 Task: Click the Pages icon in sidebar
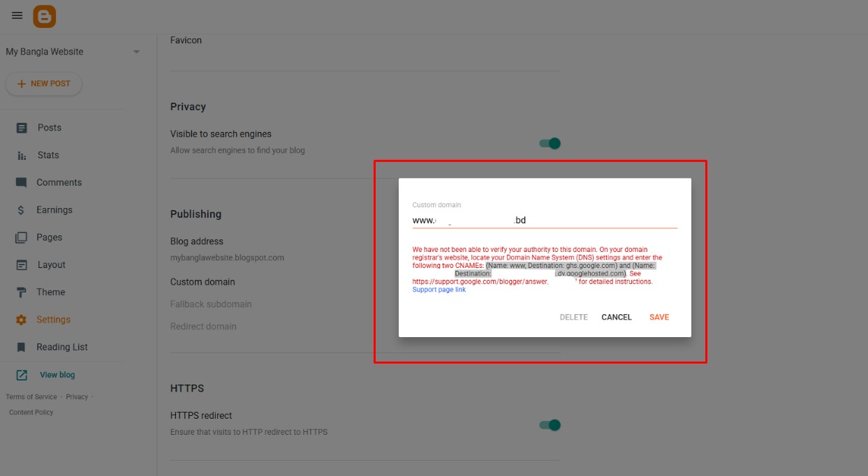click(22, 237)
